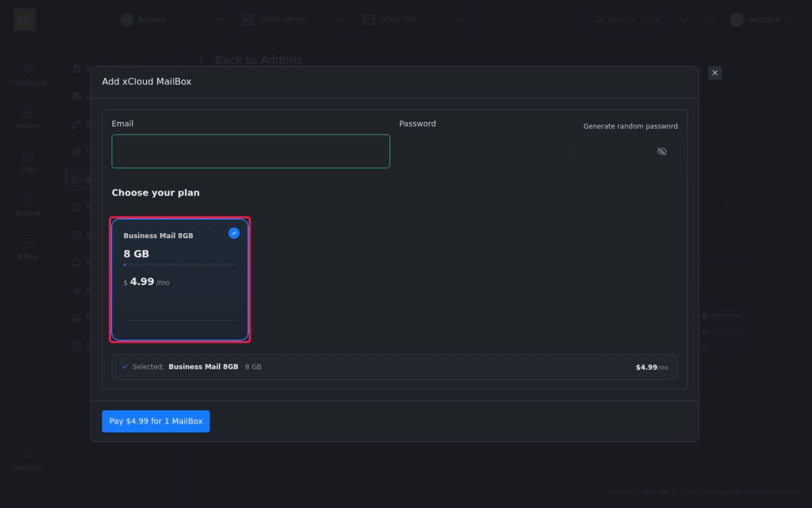The image size is (812, 508).
Task: Click Generate random password link
Action: click(x=631, y=126)
